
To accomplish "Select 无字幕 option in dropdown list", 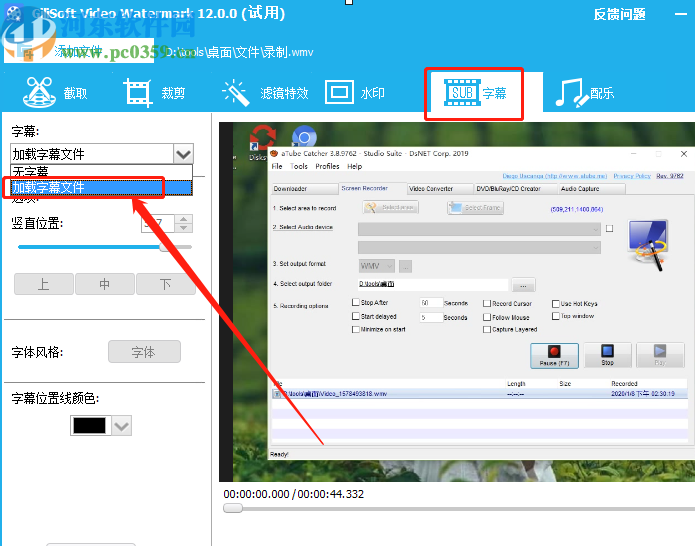I will pos(101,172).
